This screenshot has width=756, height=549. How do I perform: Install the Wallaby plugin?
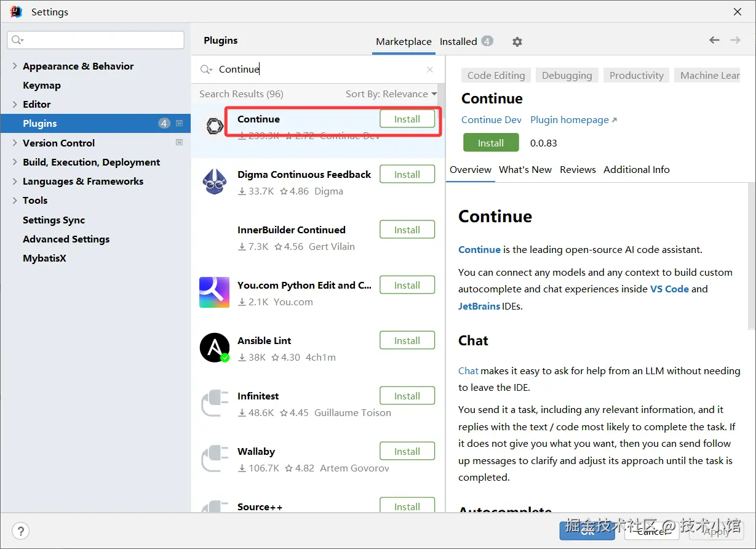pos(407,451)
